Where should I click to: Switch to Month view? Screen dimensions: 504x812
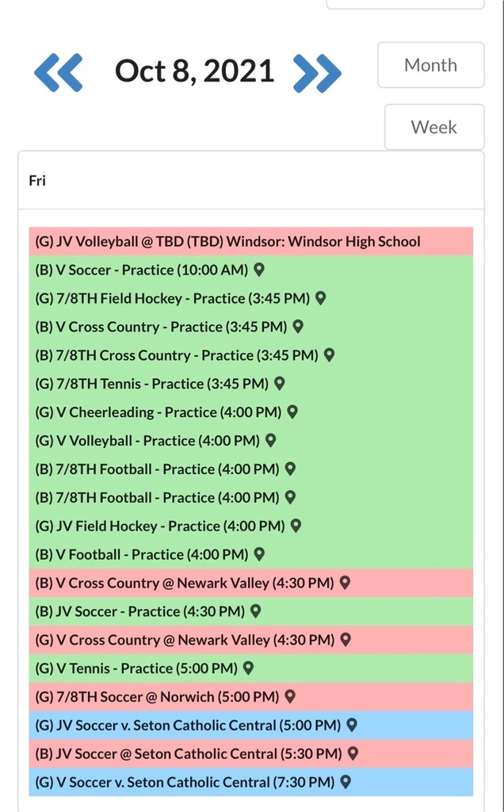(x=431, y=65)
